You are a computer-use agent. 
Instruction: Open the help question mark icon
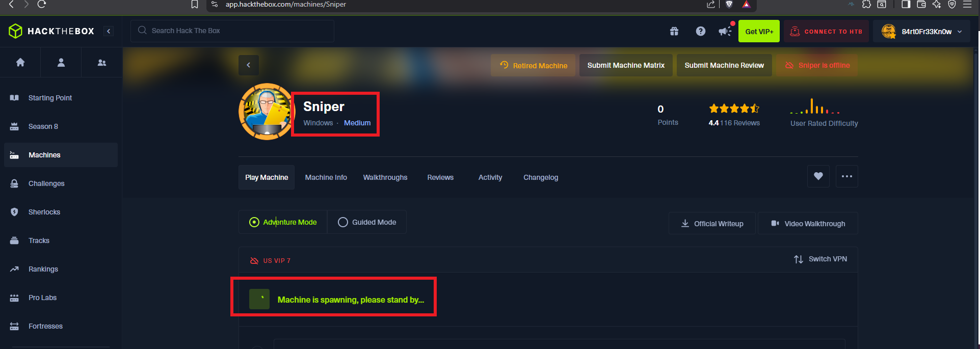point(701,32)
